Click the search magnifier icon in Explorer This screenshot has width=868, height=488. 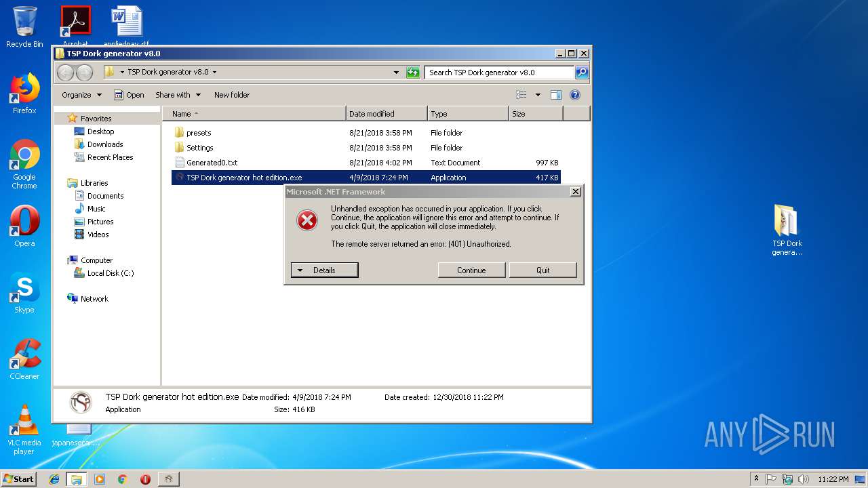tap(582, 73)
